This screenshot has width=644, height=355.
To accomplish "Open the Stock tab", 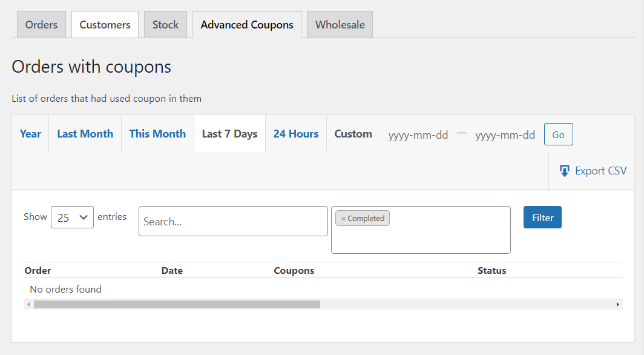I will [165, 25].
